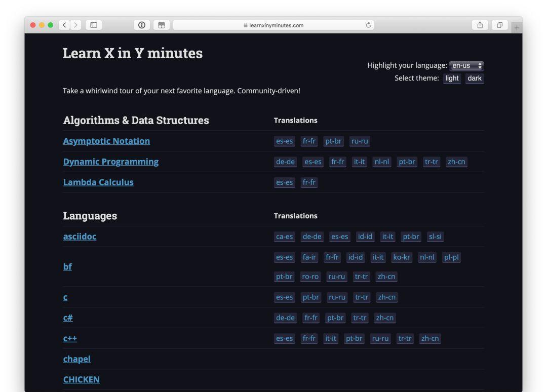The image size is (547, 392).
Task: Open the Share icon in toolbar
Action: 480,25
